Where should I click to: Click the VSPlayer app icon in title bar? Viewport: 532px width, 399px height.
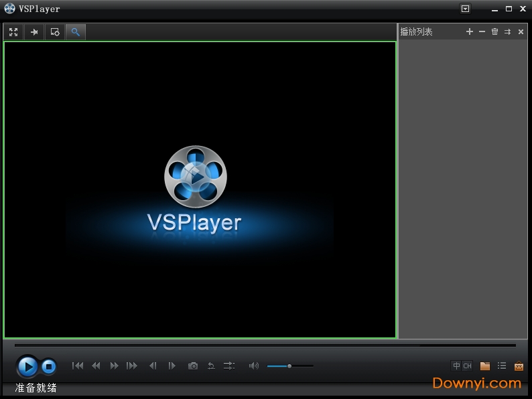[x=9, y=9]
